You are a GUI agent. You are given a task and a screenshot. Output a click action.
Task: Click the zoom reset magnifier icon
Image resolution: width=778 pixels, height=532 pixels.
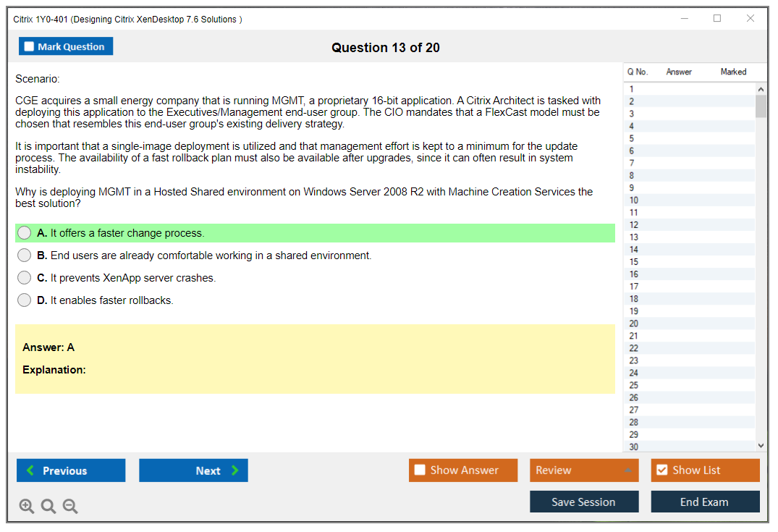tap(48, 506)
